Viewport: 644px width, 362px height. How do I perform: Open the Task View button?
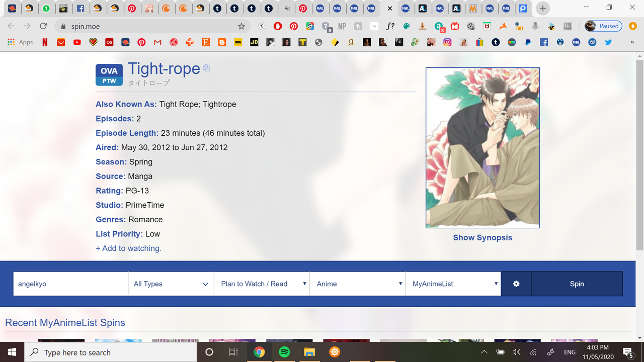tap(233, 352)
